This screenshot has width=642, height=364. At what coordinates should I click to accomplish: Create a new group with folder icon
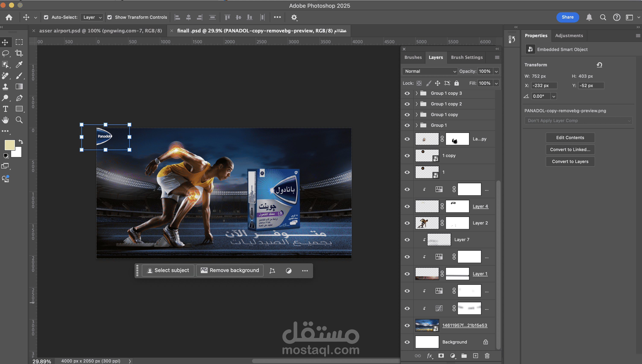464,355
